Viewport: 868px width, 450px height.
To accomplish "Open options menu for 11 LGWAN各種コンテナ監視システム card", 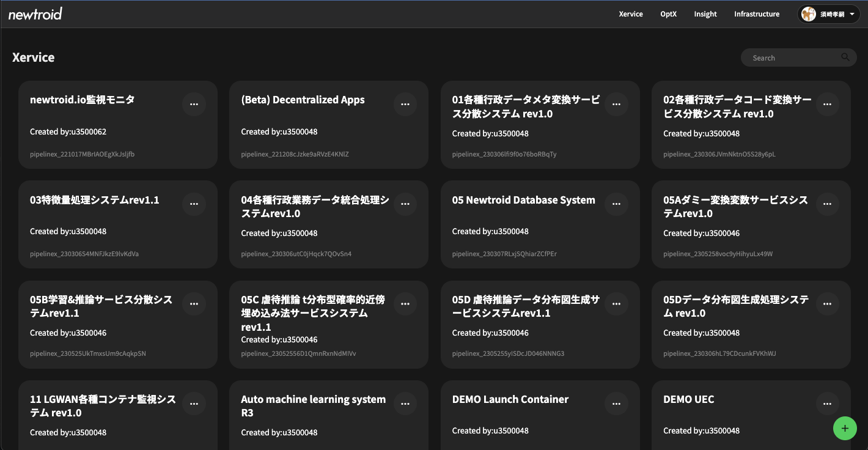I will [194, 404].
